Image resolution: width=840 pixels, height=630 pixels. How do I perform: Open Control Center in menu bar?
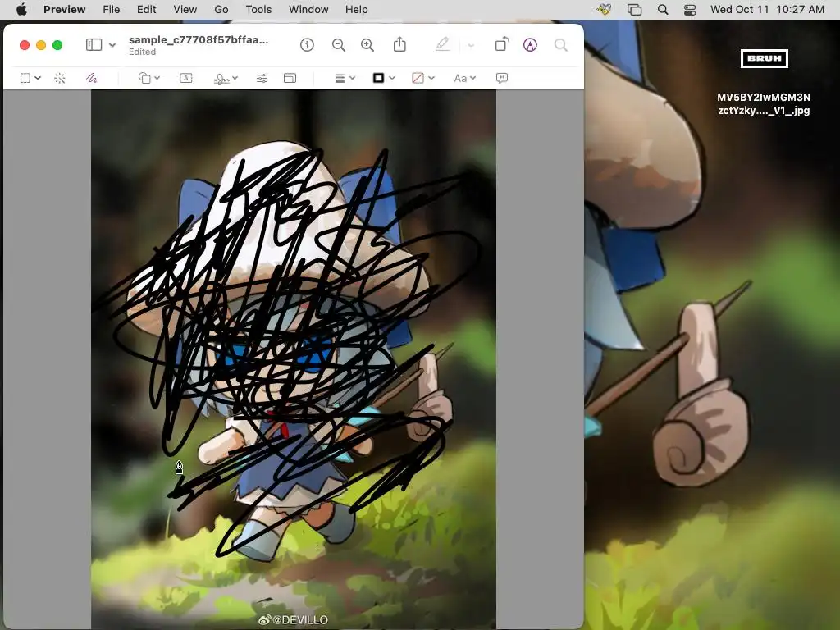tap(690, 10)
